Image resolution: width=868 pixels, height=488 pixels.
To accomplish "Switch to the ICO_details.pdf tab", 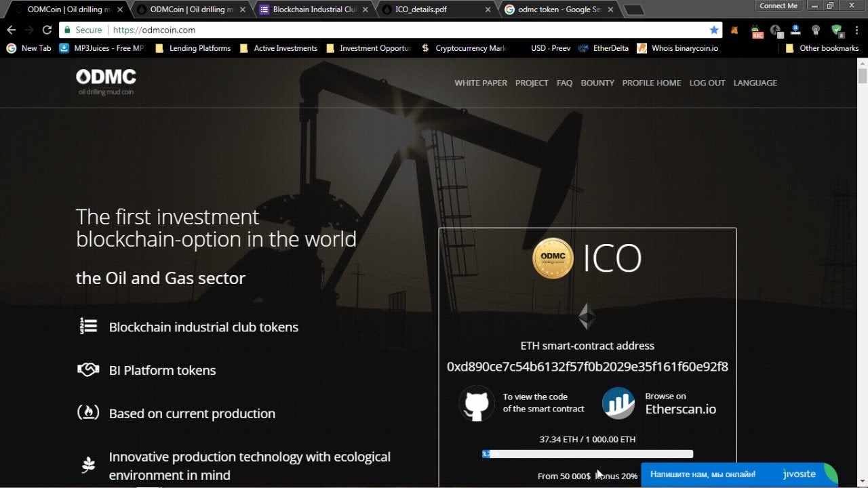I will [x=437, y=9].
